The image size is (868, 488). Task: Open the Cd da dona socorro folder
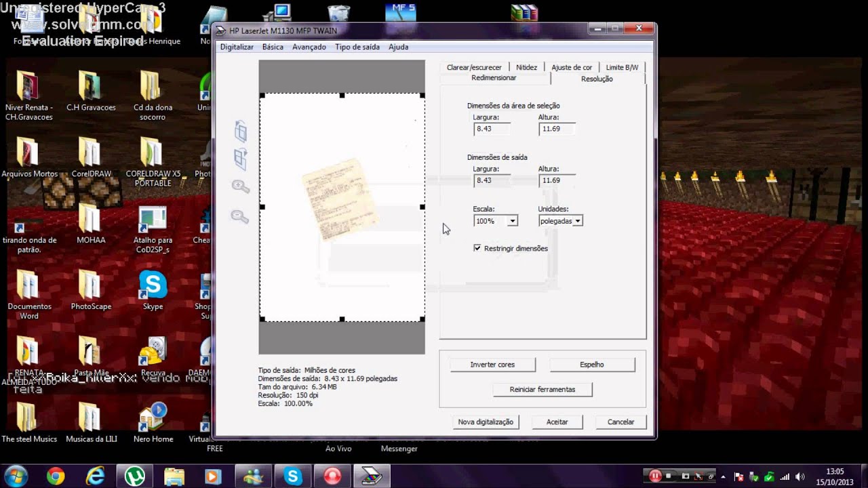pyautogui.click(x=153, y=96)
